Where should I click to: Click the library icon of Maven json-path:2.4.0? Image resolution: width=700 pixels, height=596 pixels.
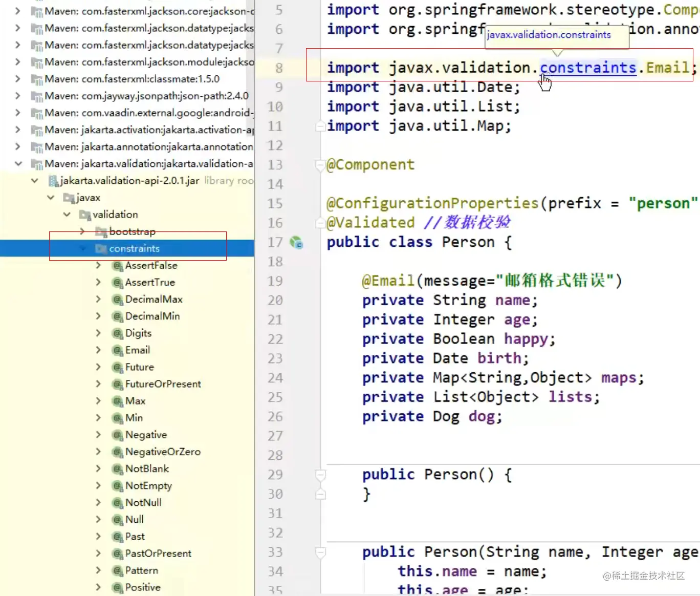coord(36,96)
